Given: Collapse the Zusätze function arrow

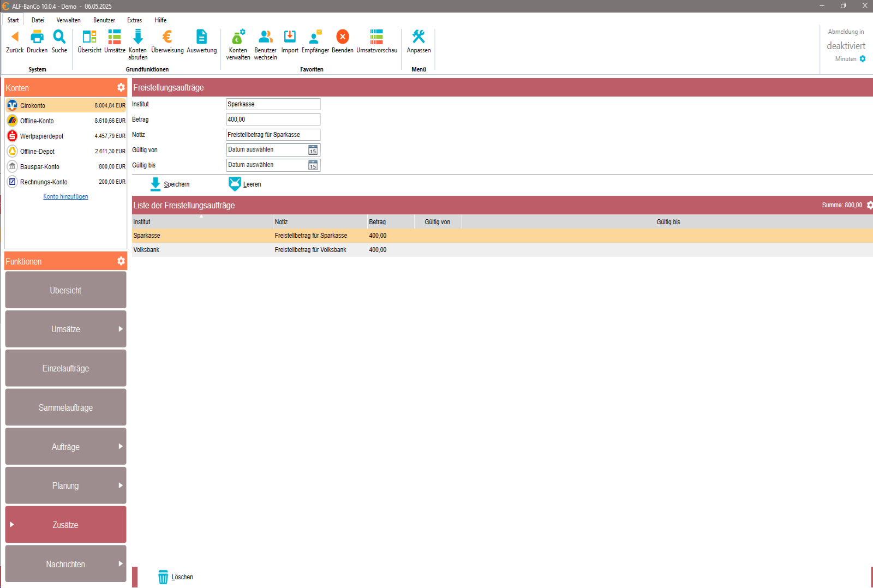Looking at the screenshot, I should click(11, 524).
